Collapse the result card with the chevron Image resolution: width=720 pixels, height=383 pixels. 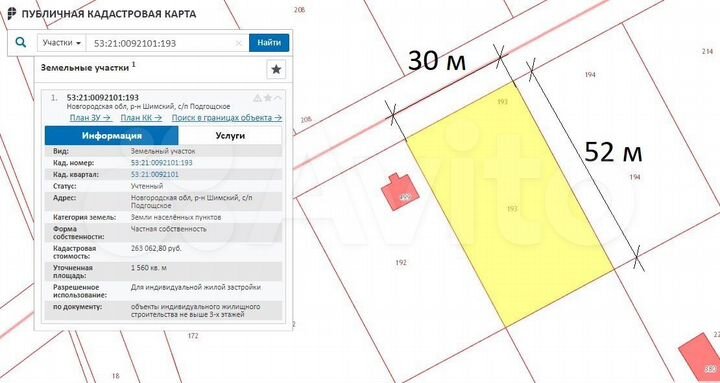[277, 98]
